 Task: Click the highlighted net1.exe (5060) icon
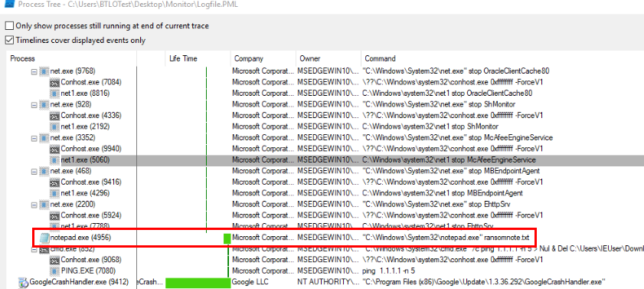54,160
